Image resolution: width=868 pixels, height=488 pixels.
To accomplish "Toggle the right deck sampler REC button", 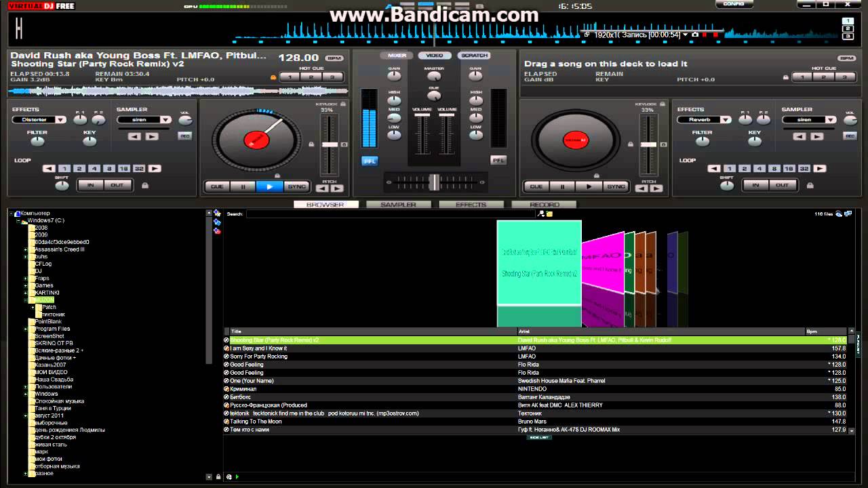I will [850, 136].
